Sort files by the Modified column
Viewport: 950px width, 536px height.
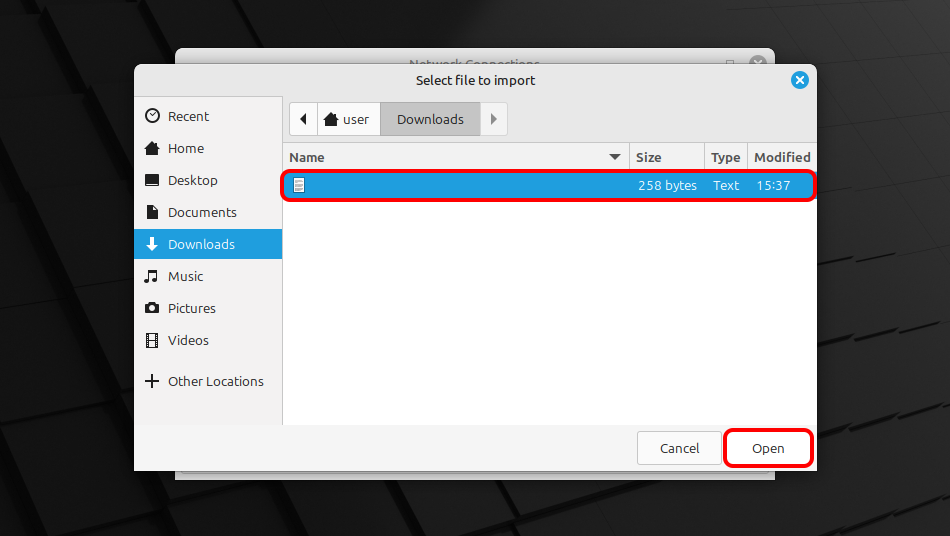[781, 157]
